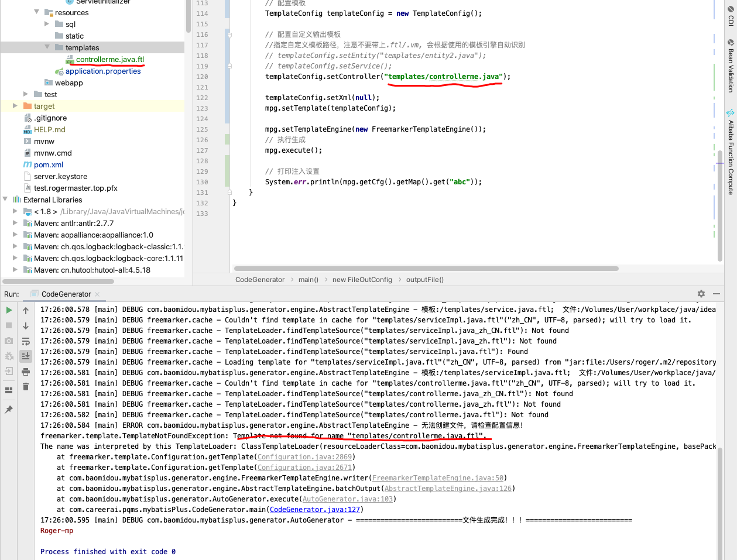Collapse the templates folder
This screenshot has height=560, width=737.
click(x=47, y=47)
